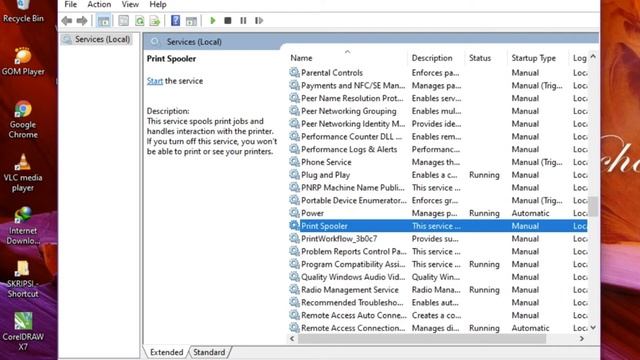Select Program Compatibility Assistant service
Screen dimensions: 640x360
click(x=353, y=264)
